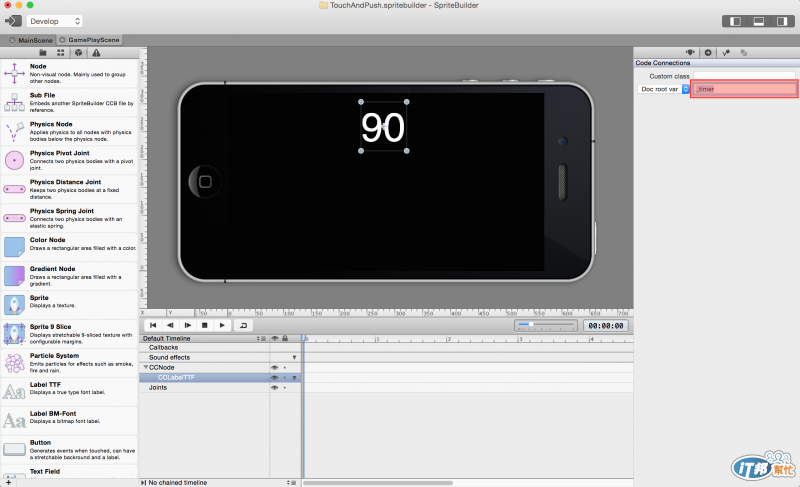This screenshot has height=487, width=800.
Task: Select the Sub File icon
Action: [14, 102]
